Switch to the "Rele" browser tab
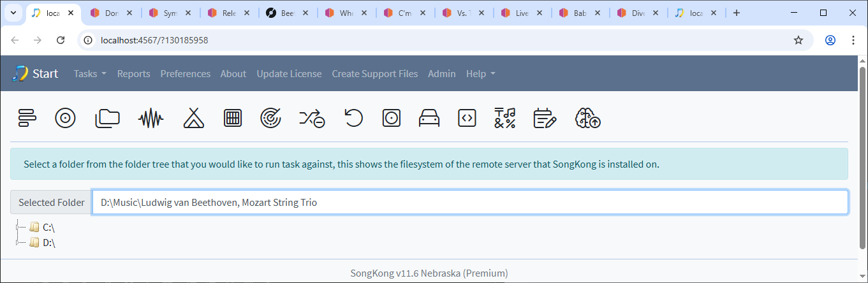Viewport: 868px width, 283px height. [x=230, y=13]
